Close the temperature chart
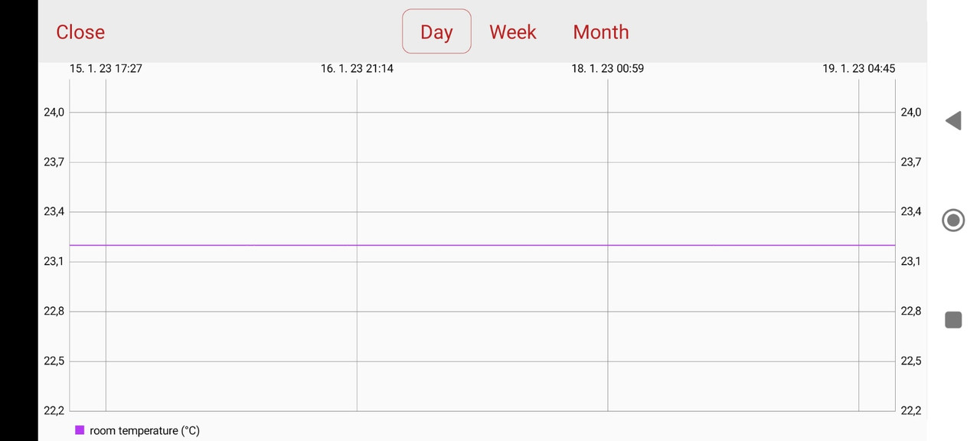The image size is (980, 441). click(x=80, y=32)
